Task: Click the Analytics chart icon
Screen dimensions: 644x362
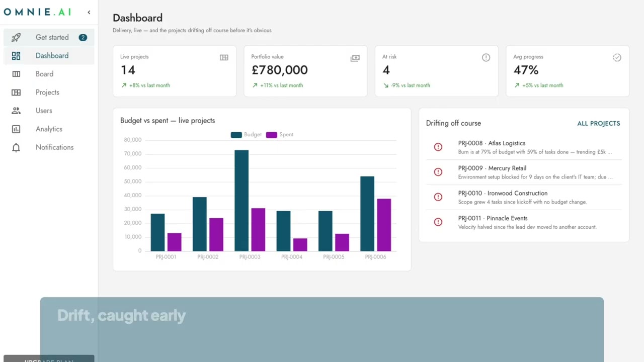Action: tap(16, 129)
